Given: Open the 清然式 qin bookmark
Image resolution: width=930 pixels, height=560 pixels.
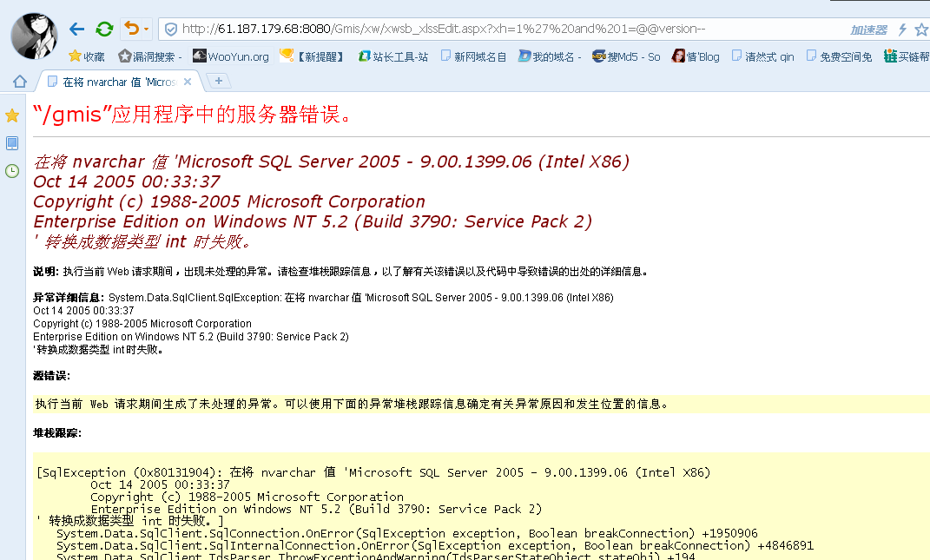Looking at the screenshot, I should point(762,56).
